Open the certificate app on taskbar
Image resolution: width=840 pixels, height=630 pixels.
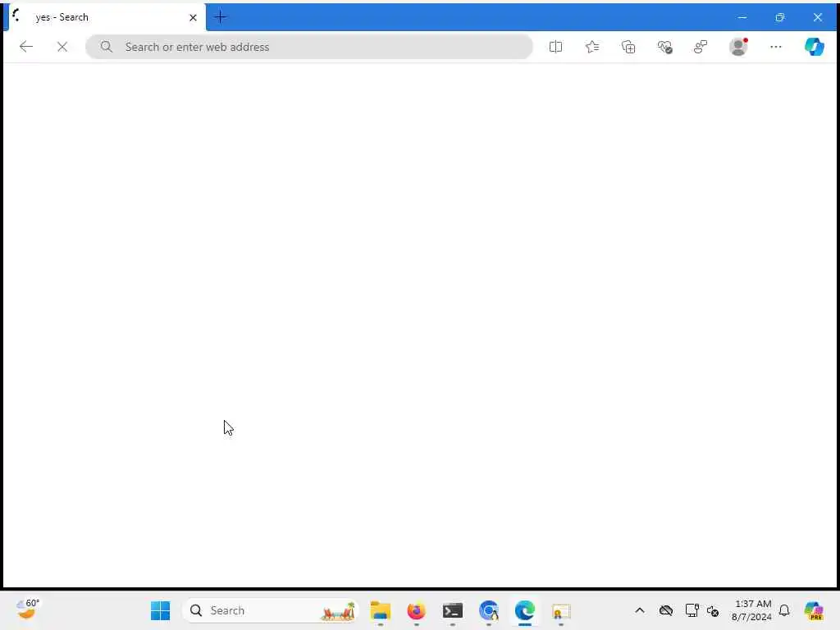click(561, 610)
